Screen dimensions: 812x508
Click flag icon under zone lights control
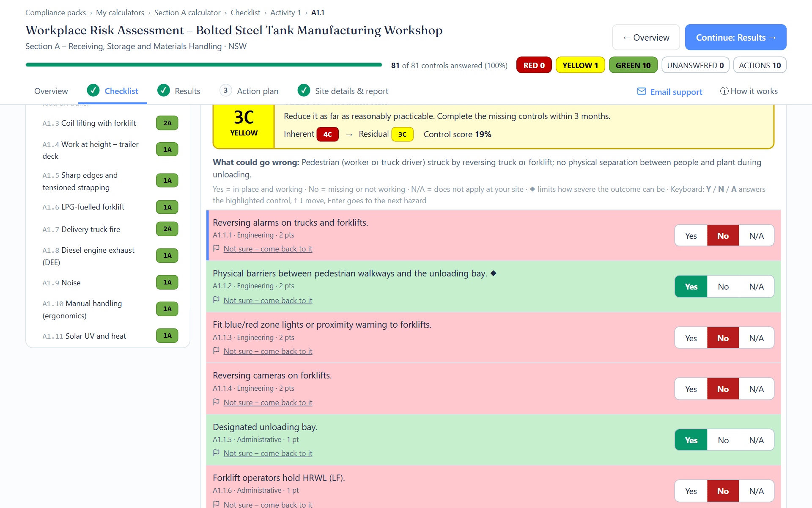coord(216,351)
